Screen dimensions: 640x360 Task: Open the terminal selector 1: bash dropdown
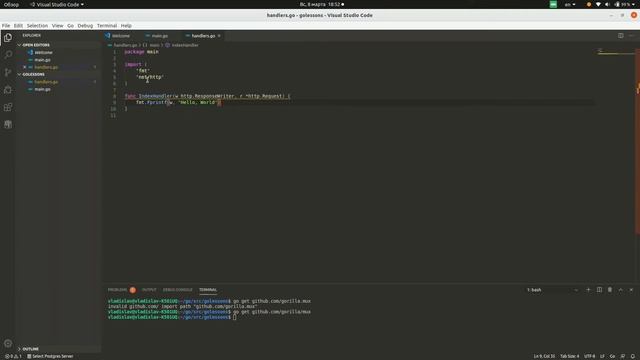pos(552,290)
